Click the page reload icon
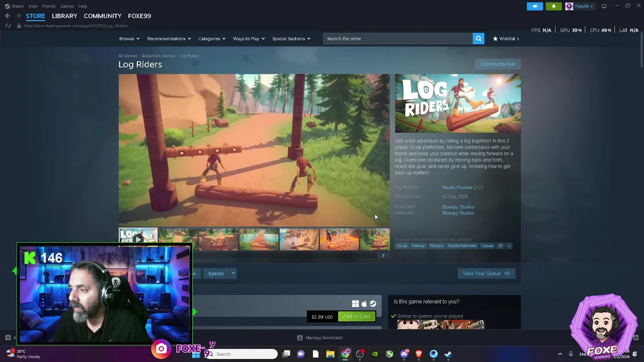 8,26
